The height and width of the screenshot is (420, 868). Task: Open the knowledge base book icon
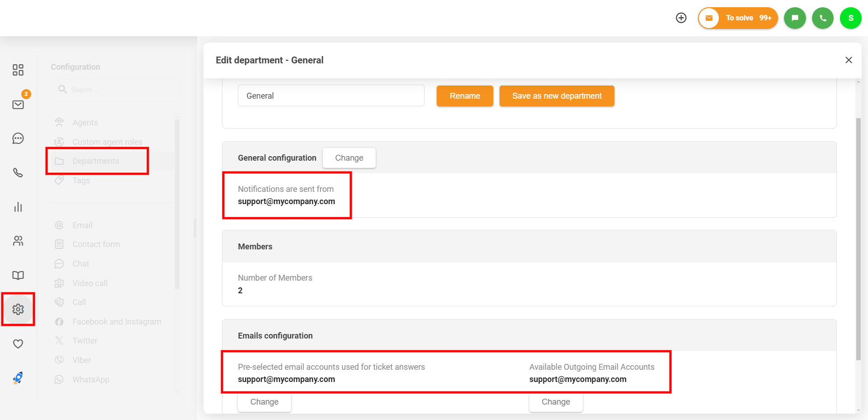[x=18, y=275]
